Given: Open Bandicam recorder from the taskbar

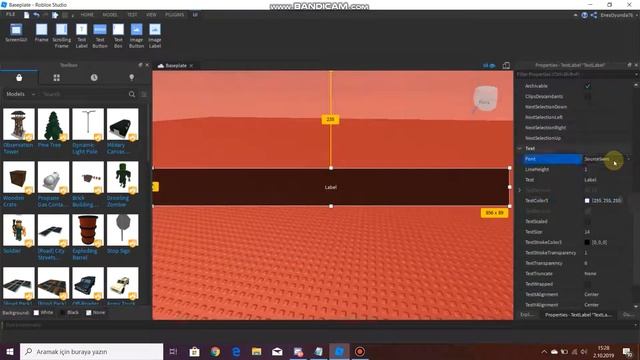Looking at the screenshot, I should click(x=360, y=351).
